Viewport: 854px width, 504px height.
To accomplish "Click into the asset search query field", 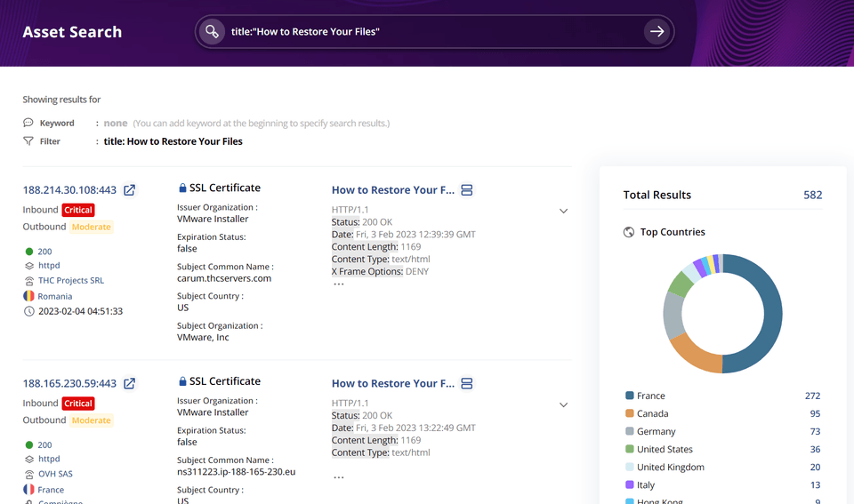I will tap(427, 32).
